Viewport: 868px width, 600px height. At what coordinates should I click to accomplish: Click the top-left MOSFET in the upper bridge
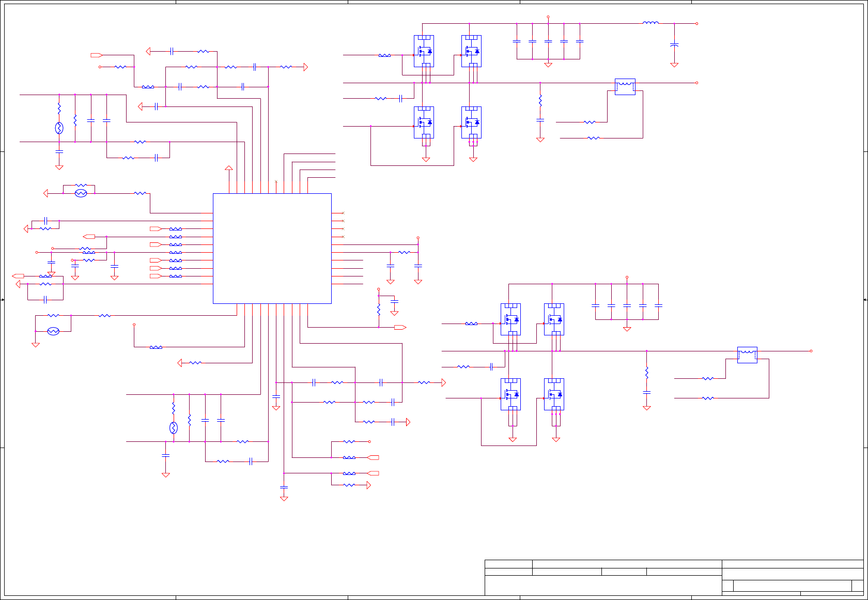pos(424,51)
